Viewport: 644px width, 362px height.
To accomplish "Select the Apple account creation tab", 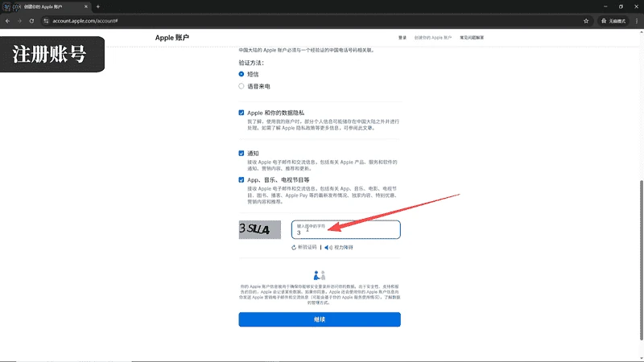I will pos(46,6).
